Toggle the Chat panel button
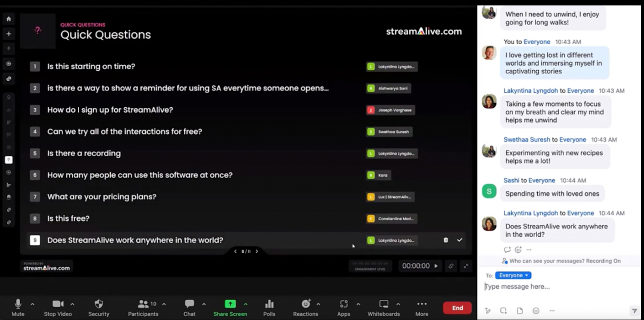 click(189, 308)
